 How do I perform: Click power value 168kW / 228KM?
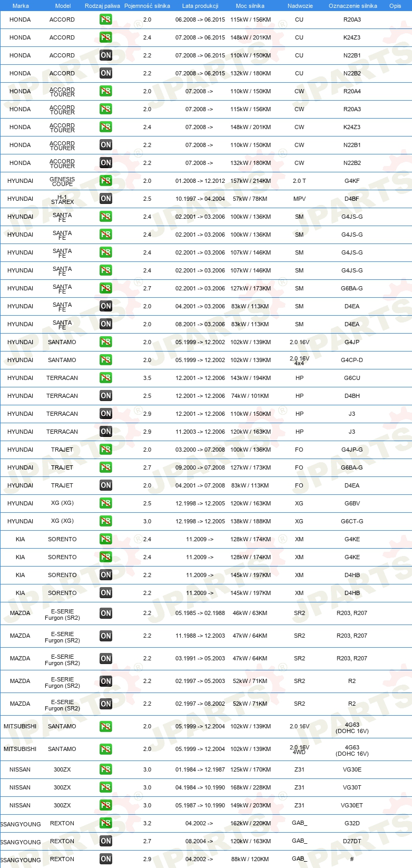click(x=250, y=787)
